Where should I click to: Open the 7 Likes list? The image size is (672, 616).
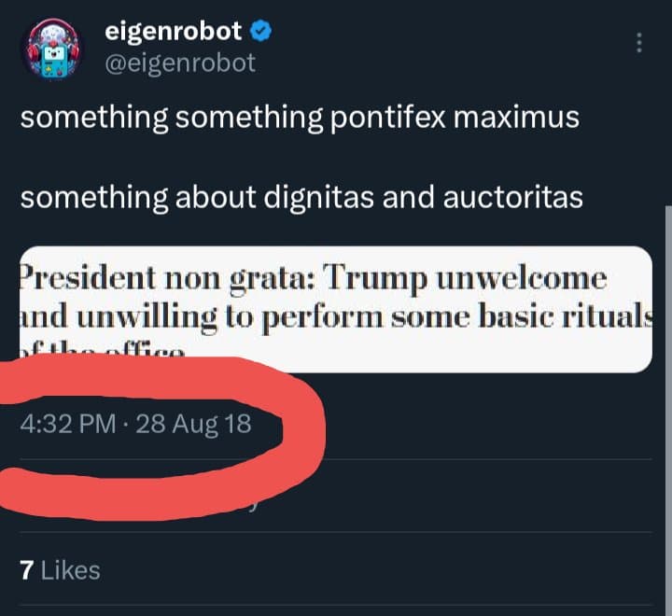[x=59, y=569]
